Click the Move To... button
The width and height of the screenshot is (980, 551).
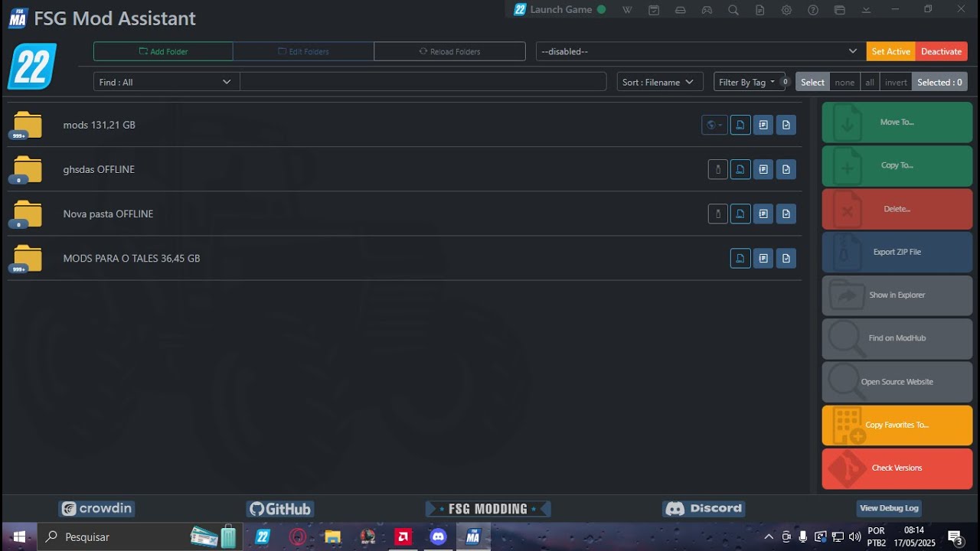[x=897, y=122]
